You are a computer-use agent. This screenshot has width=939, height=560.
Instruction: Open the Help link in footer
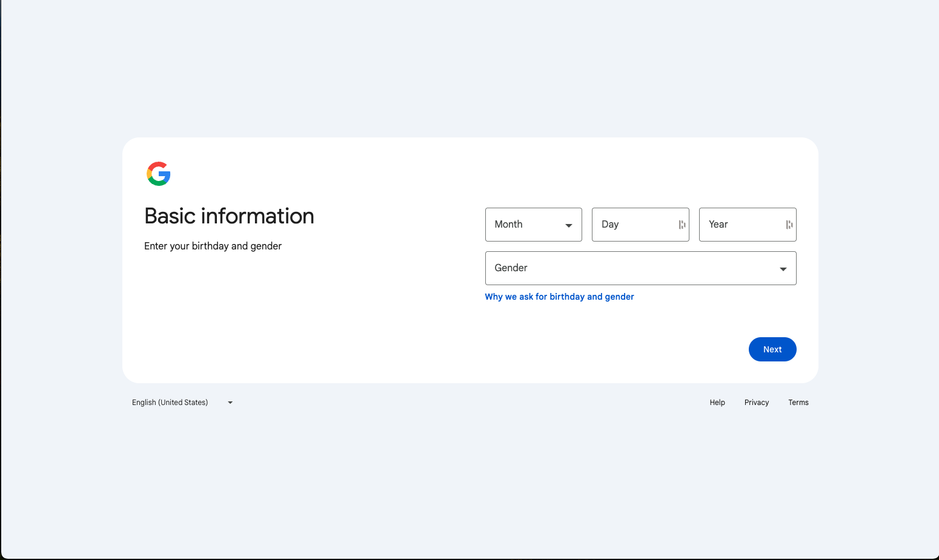coord(717,403)
